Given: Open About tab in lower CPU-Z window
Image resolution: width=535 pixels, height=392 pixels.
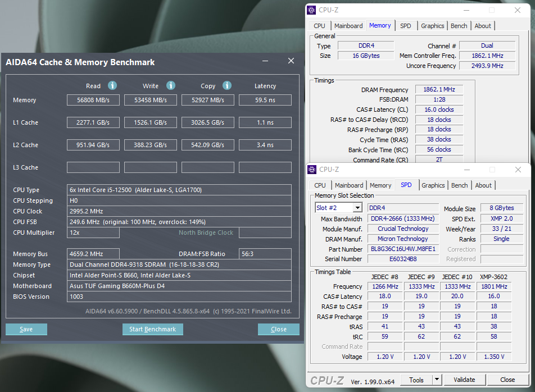Looking at the screenshot, I should tap(483, 185).
